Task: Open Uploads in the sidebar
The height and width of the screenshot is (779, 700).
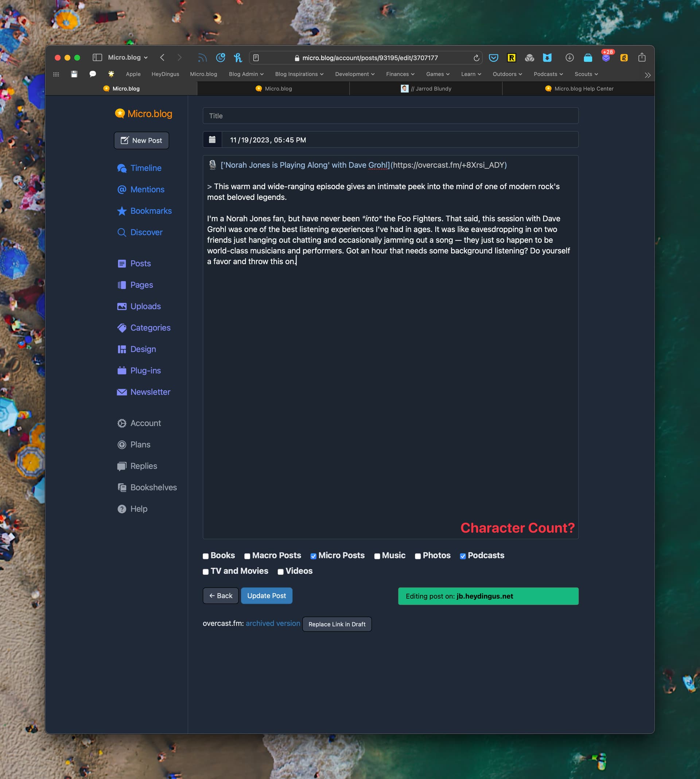Action: pos(139,306)
